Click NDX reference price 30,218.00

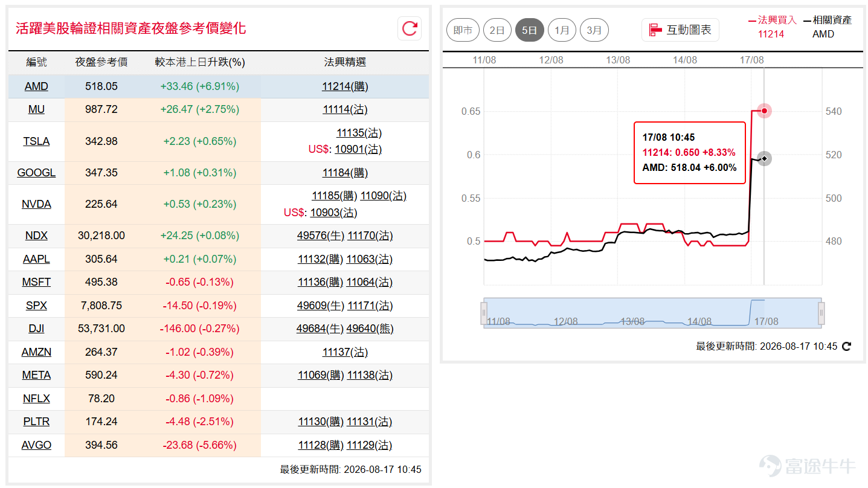[x=101, y=236]
